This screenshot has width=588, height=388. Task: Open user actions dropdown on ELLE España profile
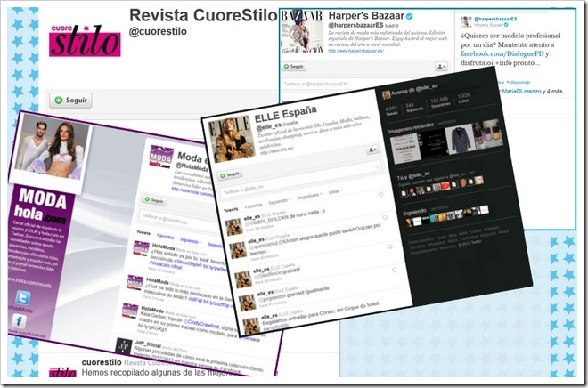(x=372, y=150)
